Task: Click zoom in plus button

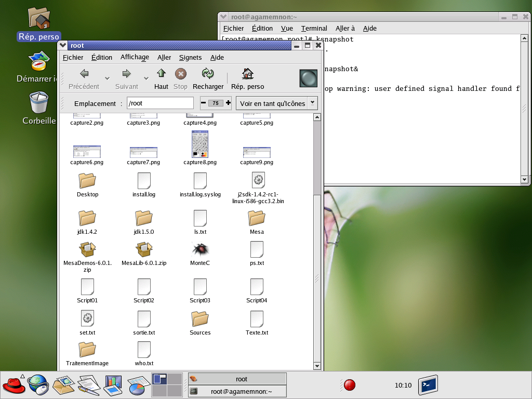Action: [228, 103]
